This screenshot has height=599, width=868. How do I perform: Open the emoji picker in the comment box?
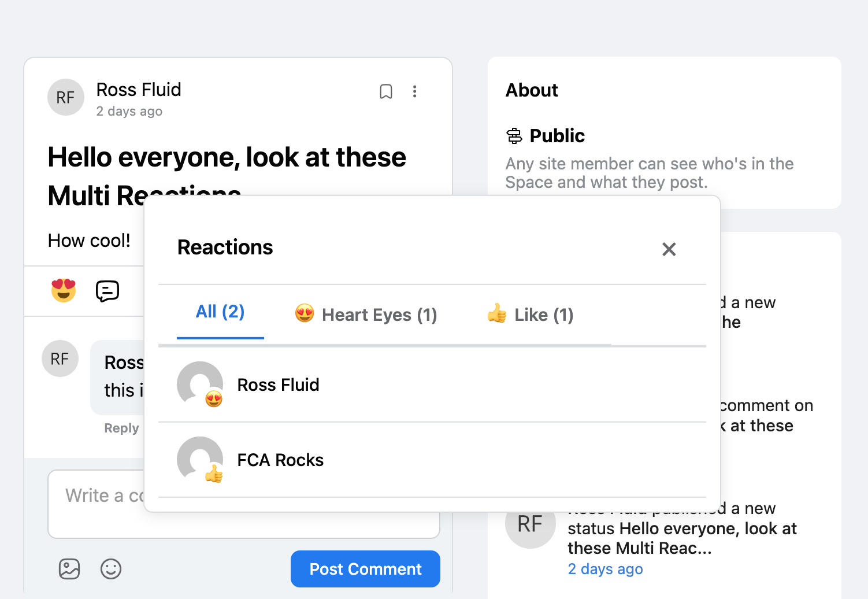(111, 569)
